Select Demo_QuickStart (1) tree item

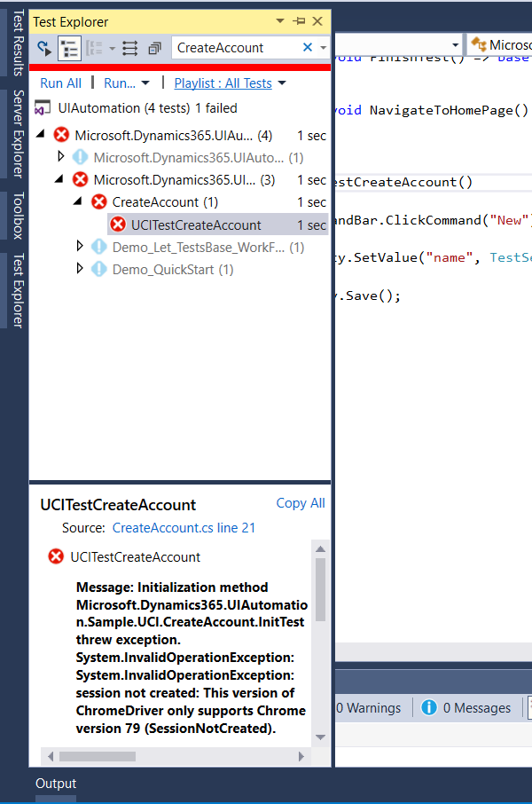[173, 269]
